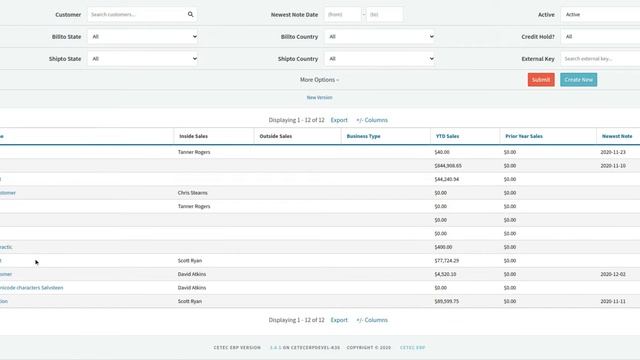The height and width of the screenshot is (360, 640).
Task: Click the $644,908.65 YTD Sales value
Action: (448, 166)
